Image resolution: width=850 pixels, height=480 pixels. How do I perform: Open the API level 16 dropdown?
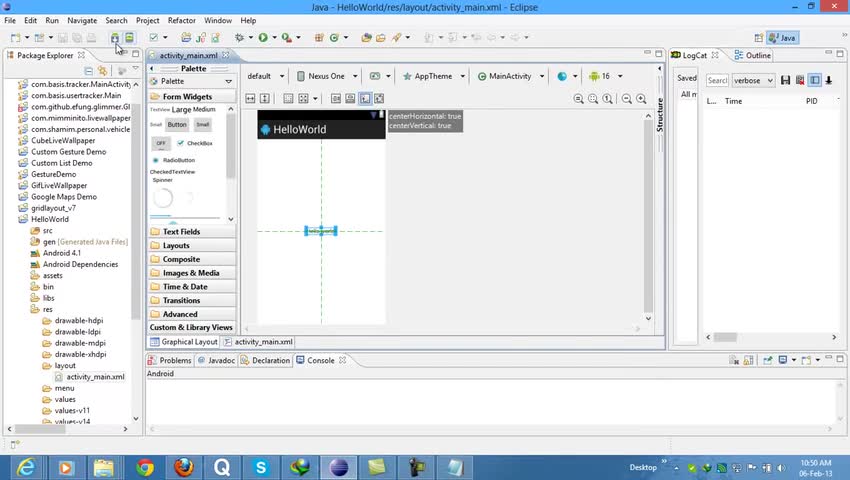pyautogui.click(x=605, y=76)
